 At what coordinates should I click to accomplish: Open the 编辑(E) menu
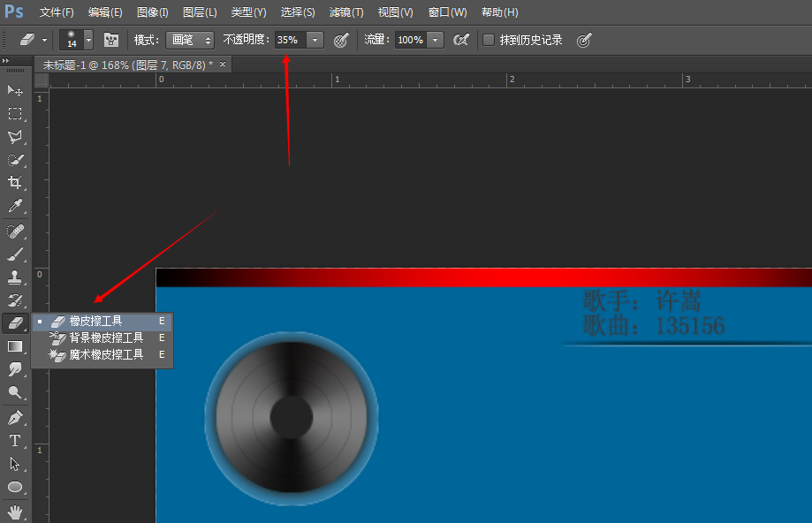[105, 11]
